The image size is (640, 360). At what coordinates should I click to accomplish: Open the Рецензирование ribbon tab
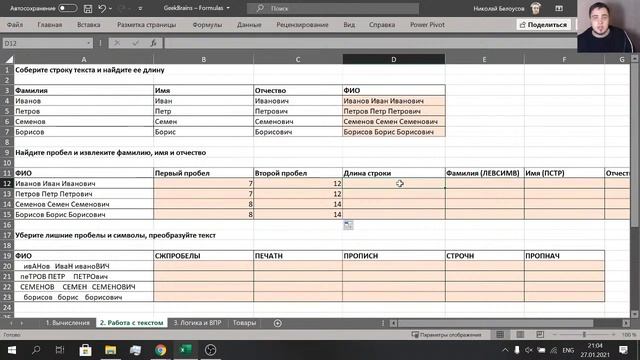(302, 24)
